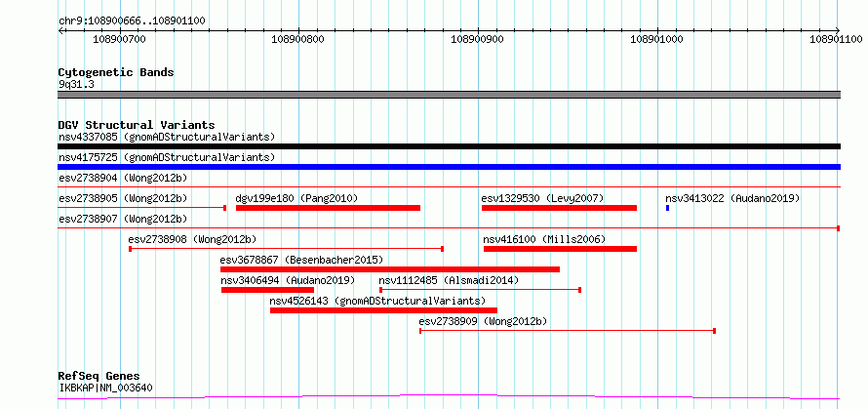Viewport: 868px width, 409px height.
Task: Click ruler position 108900700
Action: [119, 39]
